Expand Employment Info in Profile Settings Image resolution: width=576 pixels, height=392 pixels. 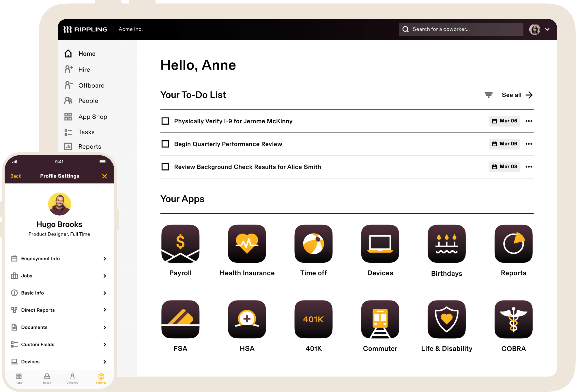[104, 259]
